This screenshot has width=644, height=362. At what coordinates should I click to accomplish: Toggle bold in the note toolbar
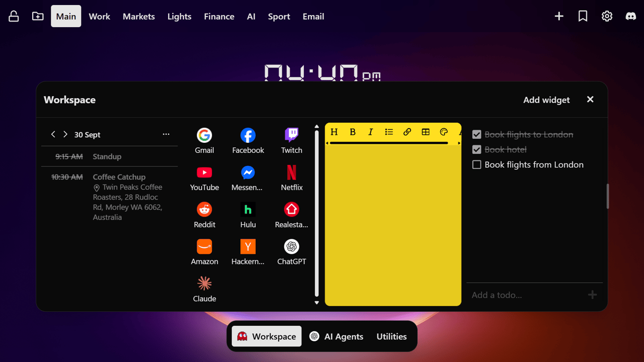pos(353,132)
